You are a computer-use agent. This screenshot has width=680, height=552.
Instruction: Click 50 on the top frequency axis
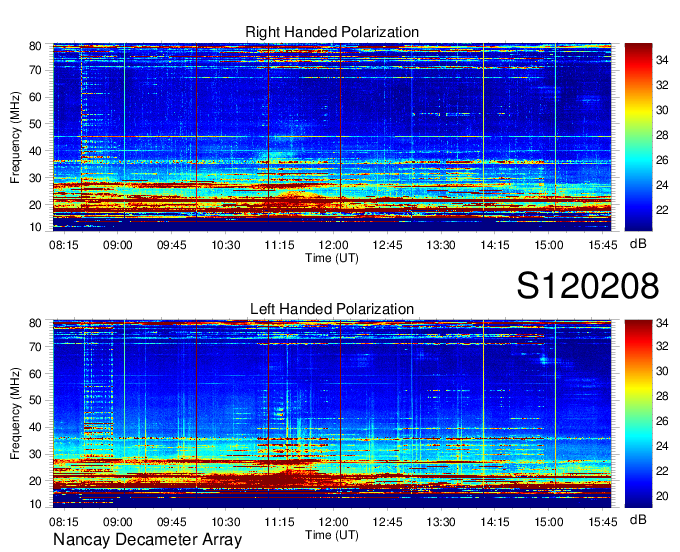(35, 124)
